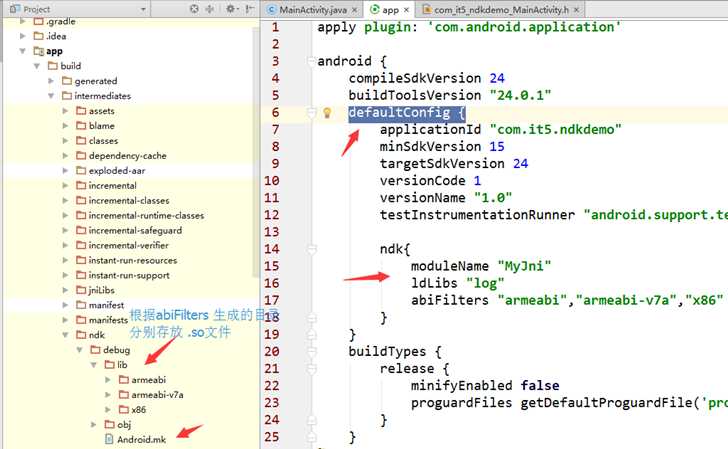Close the com_it5_ndkdemo_MainActivity.h tab

click(x=576, y=9)
